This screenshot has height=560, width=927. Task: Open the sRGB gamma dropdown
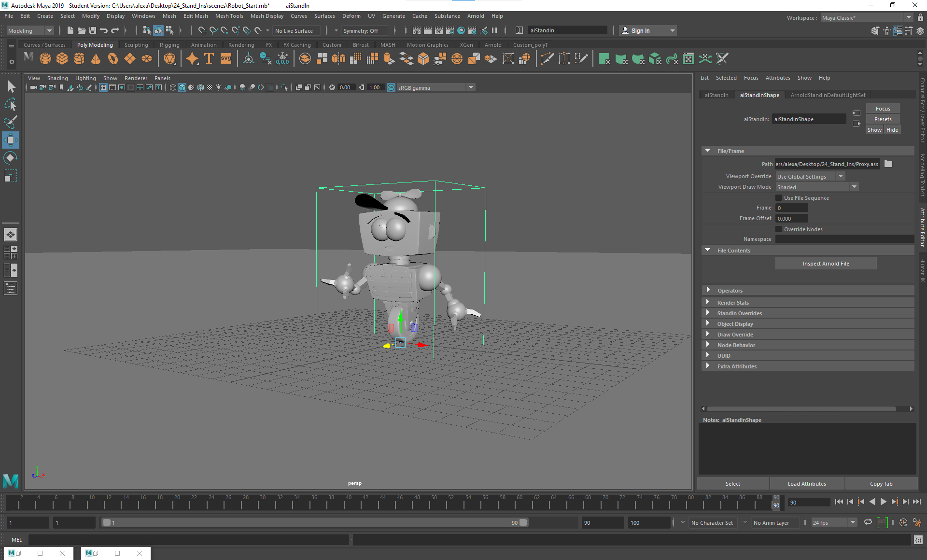(471, 87)
